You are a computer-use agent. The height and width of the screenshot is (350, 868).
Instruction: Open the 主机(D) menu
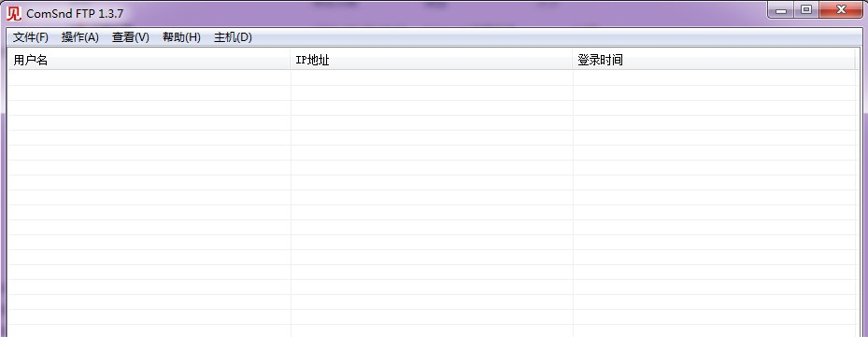point(233,37)
